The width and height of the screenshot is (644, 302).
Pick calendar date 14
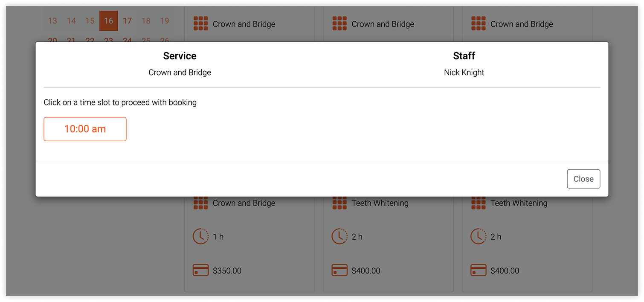click(71, 21)
